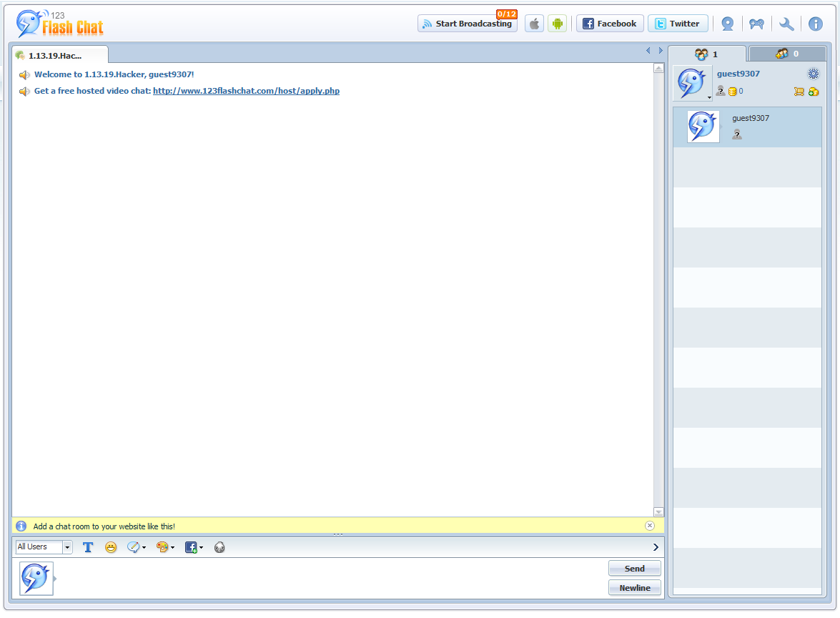Open the games gamepad icon
The image size is (840, 618).
click(x=756, y=23)
